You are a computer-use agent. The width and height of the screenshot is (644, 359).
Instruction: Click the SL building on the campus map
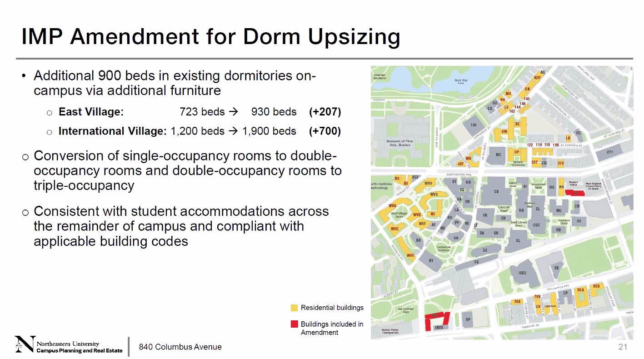[x=518, y=240]
